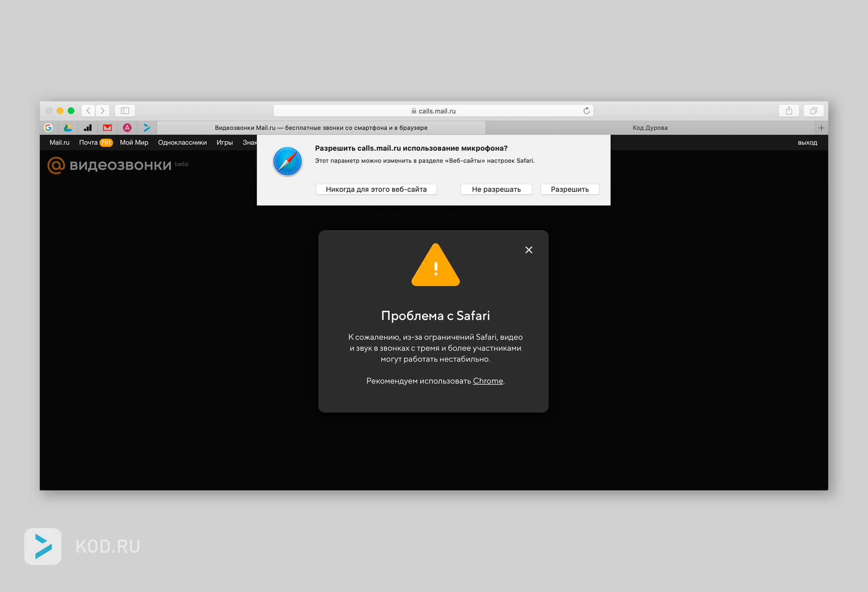Go back to previous page
Screen dimensions: 868x592
coord(89,111)
